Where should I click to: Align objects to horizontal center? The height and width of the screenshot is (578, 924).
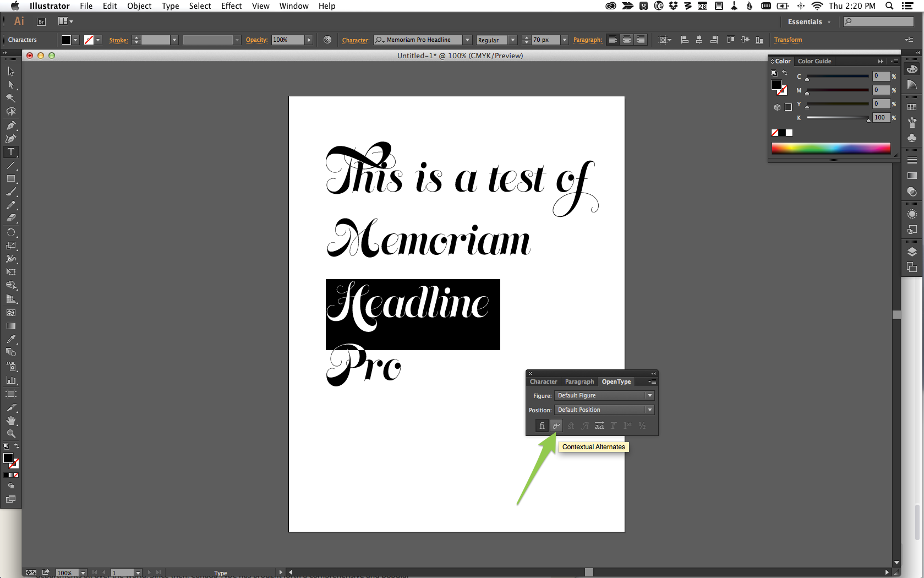[699, 40]
